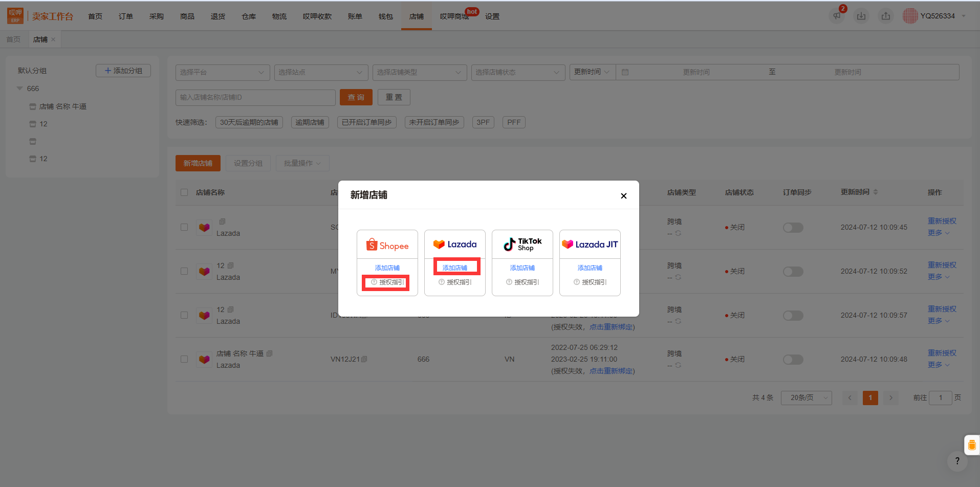Click copy icon next to VN12J21
980x487 pixels.
364,359
